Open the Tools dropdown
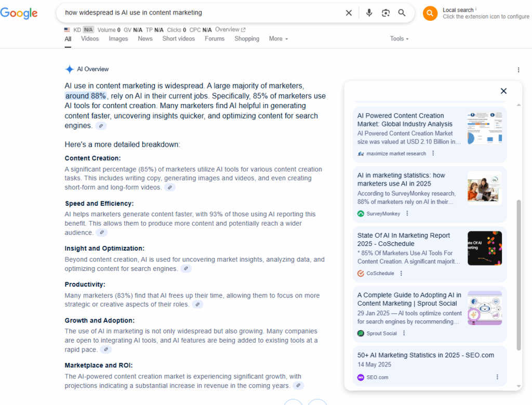The width and height of the screenshot is (532, 405). coord(399,38)
